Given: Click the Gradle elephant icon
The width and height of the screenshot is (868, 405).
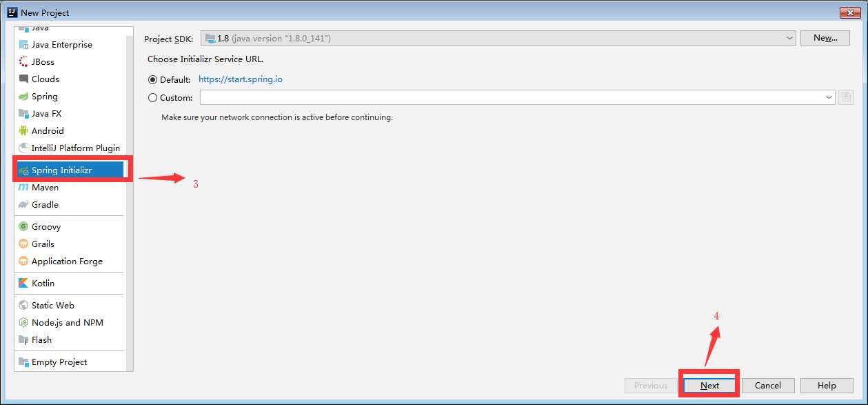Looking at the screenshot, I should [23, 205].
